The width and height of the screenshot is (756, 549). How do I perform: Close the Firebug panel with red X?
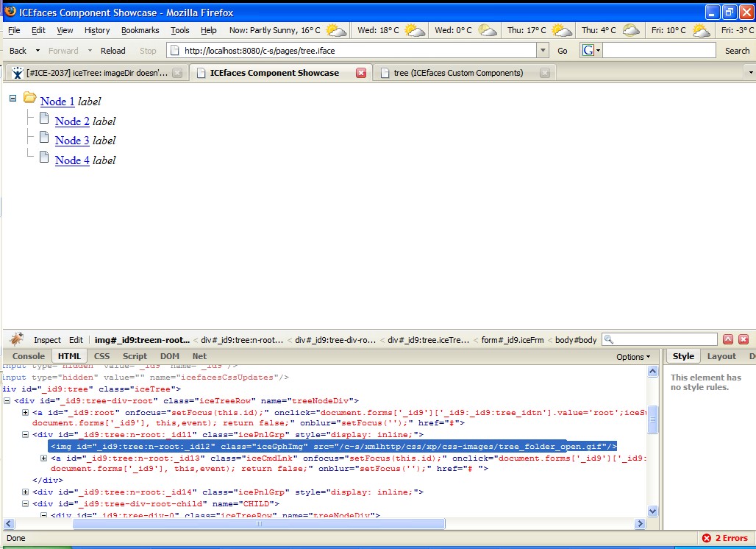[744, 339]
